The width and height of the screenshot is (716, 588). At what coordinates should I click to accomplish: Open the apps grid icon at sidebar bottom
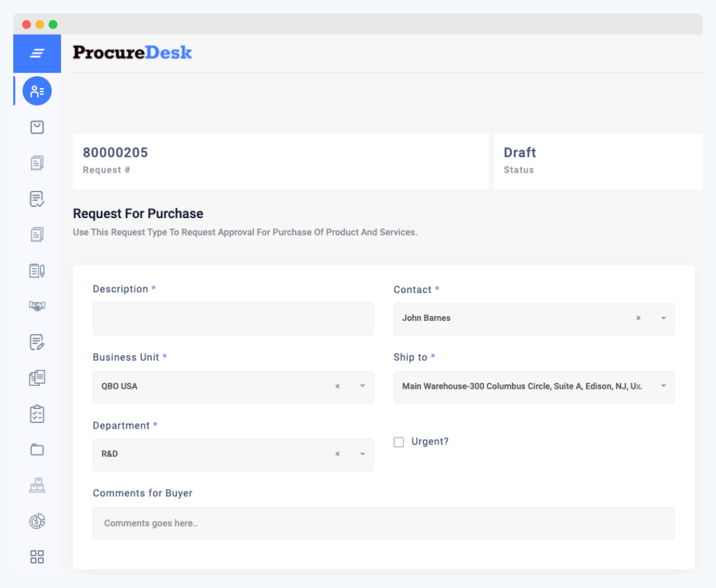36,557
